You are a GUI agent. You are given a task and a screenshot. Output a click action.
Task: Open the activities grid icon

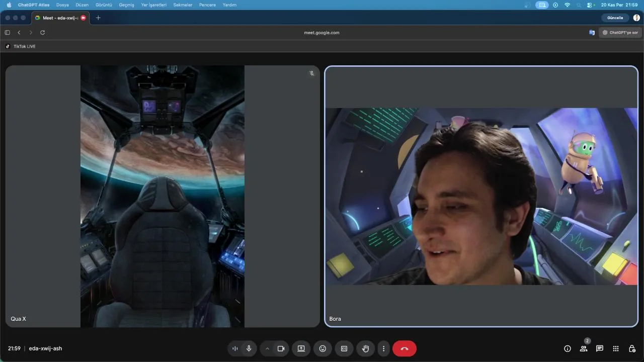(x=616, y=348)
